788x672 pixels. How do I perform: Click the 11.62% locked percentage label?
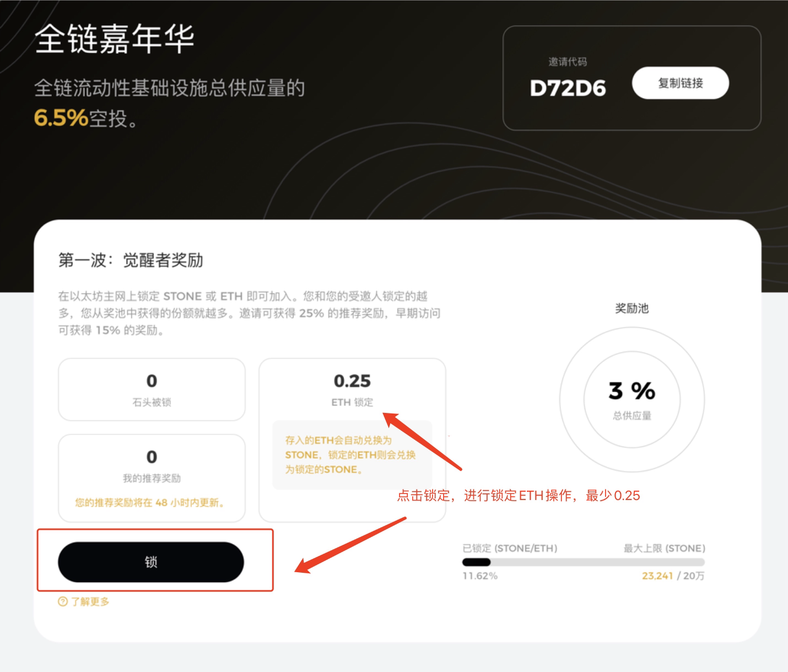[x=480, y=576]
